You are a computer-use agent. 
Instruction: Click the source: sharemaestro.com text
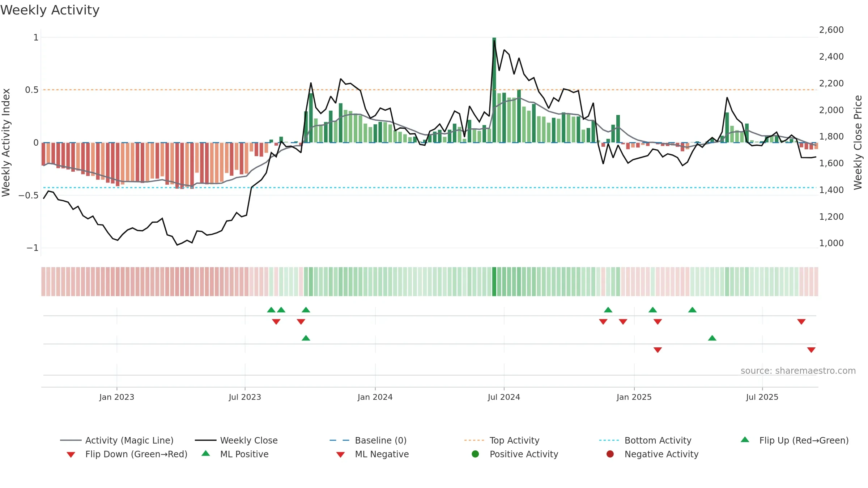coord(798,371)
